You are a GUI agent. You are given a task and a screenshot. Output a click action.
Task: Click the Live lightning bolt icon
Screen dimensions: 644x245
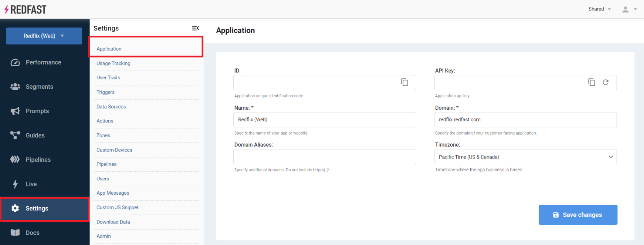point(15,184)
